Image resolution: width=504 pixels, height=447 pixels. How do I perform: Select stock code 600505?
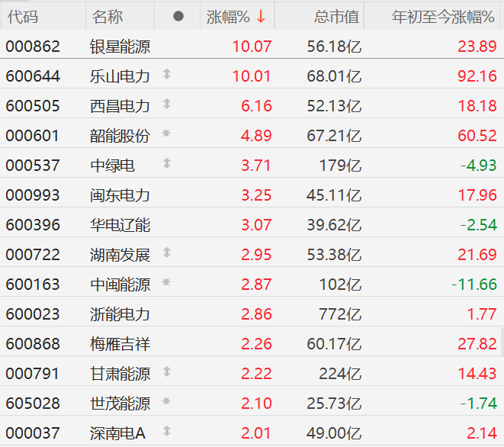point(33,106)
